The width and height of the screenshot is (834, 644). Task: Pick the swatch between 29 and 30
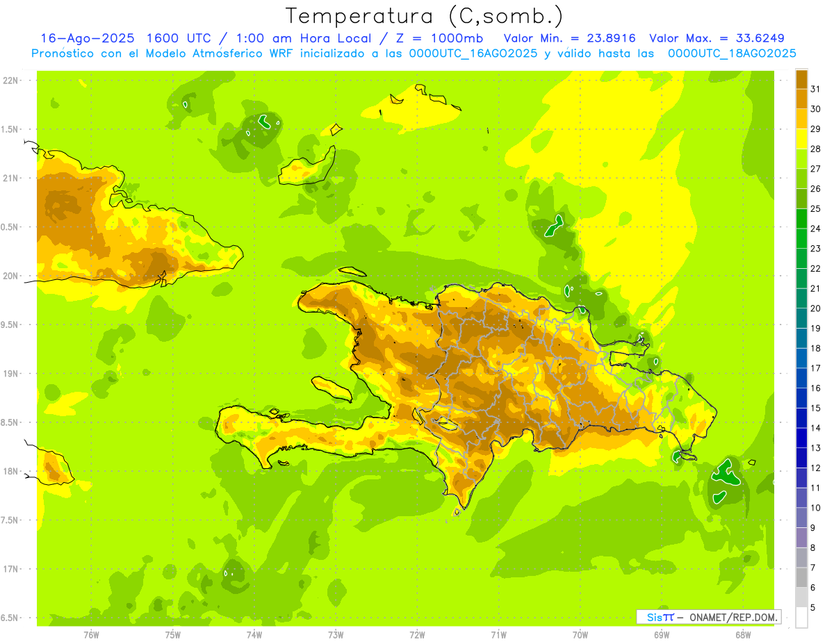(x=802, y=119)
